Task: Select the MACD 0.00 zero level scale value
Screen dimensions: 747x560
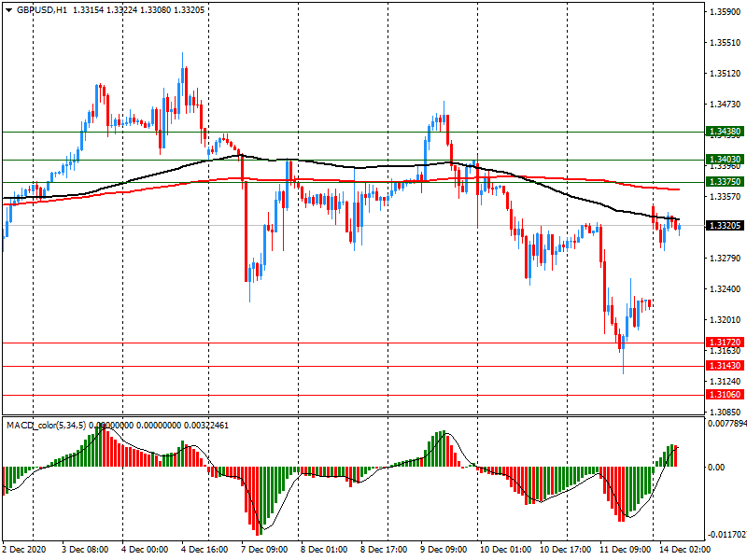Action: [719, 468]
